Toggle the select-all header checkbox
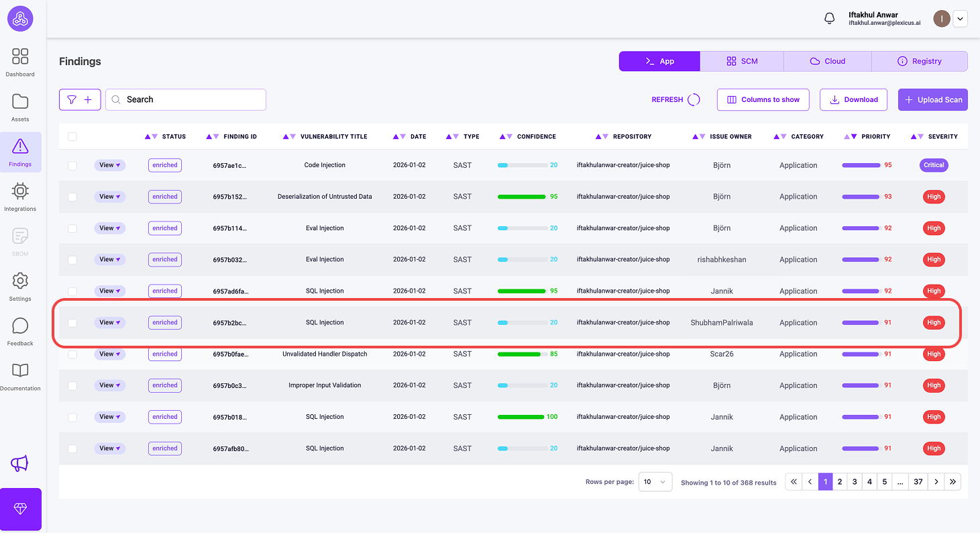980x533 pixels. tap(72, 136)
